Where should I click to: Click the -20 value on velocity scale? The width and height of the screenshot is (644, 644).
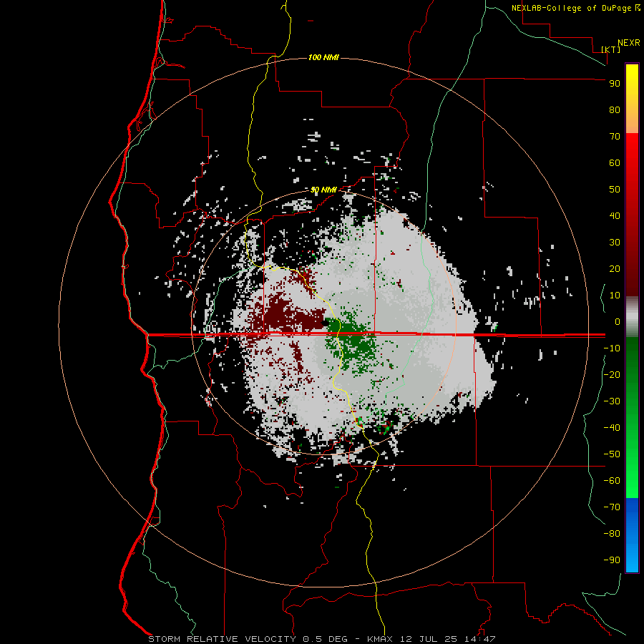tap(612, 375)
